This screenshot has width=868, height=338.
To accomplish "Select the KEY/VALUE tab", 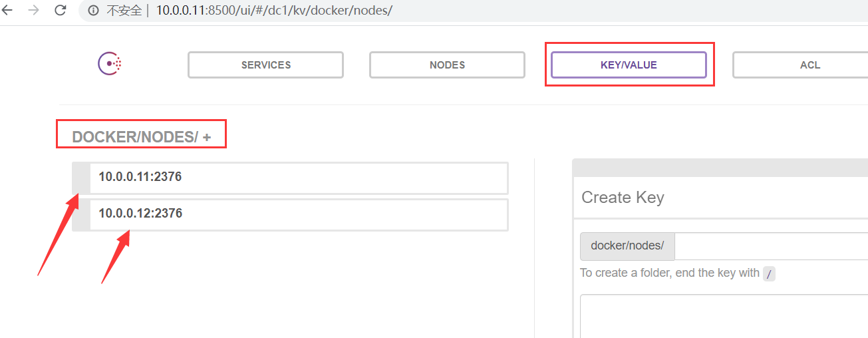I will [629, 65].
